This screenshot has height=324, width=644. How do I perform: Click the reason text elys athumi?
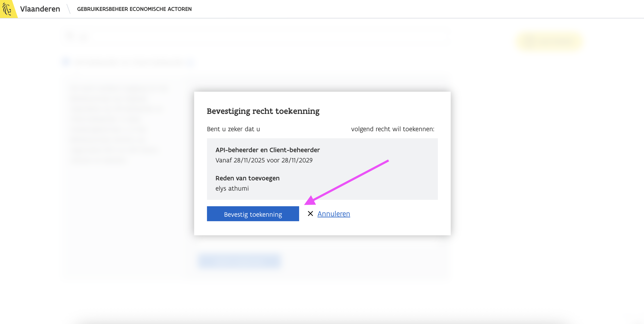click(232, 188)
